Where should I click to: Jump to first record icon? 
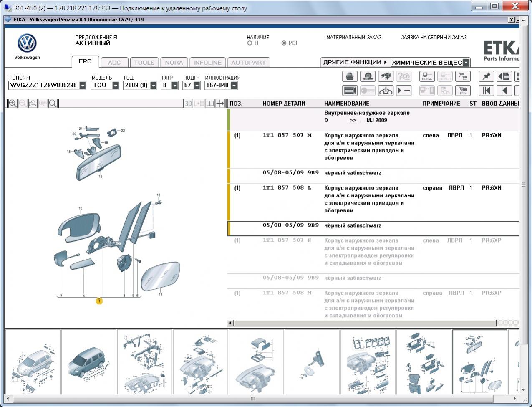point(486,91)
